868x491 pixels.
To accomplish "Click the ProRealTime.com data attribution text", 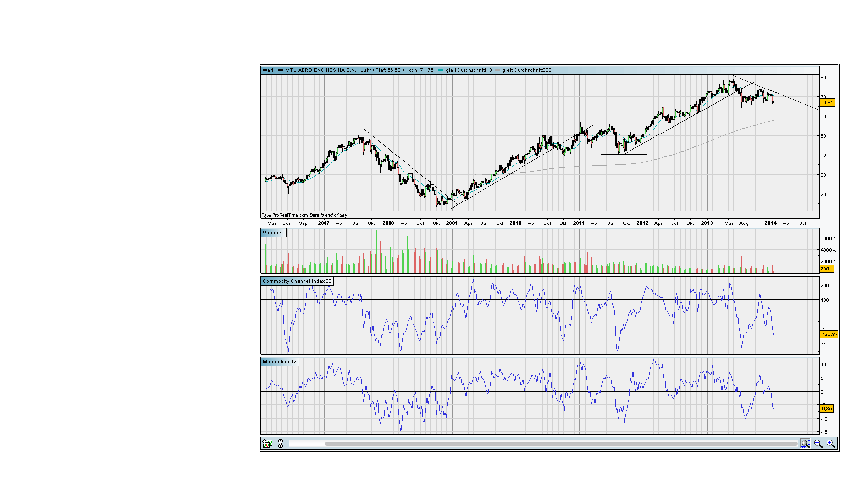I will click(304, 215).
